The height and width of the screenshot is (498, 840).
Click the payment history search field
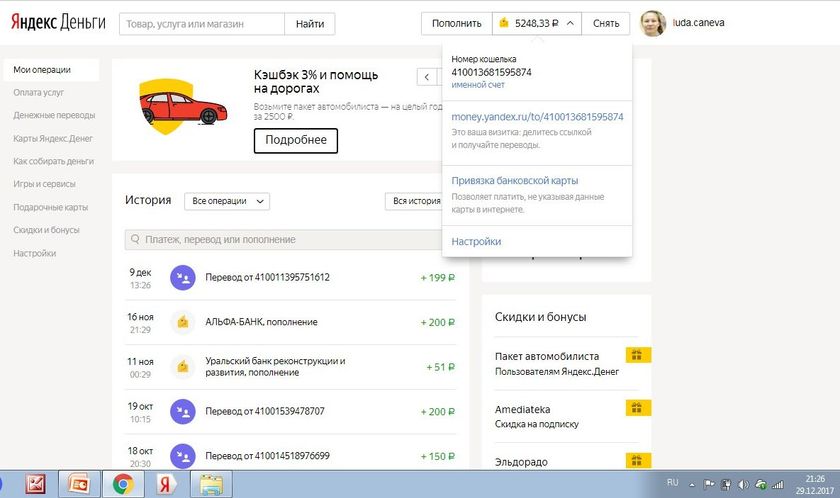(284, 240)
